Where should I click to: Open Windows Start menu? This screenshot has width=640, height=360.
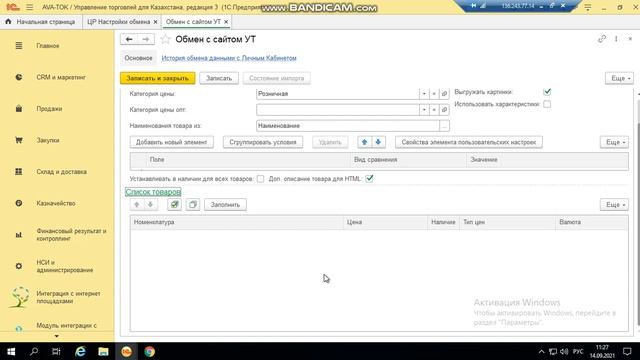click(11, 351)
